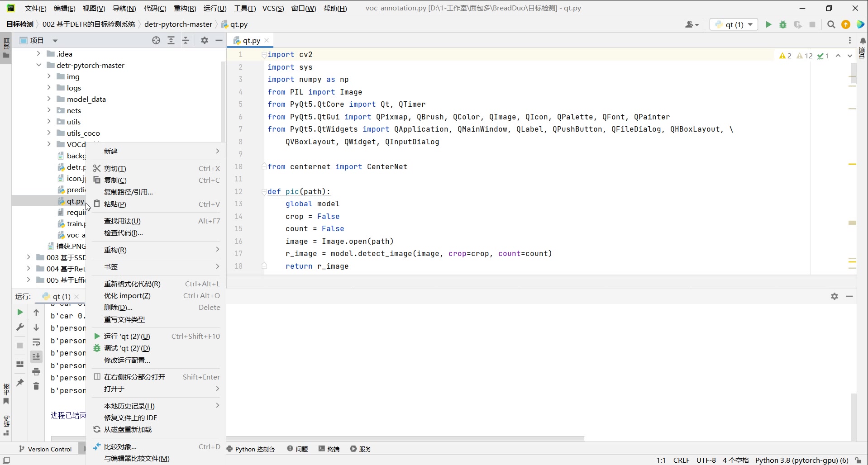Select 复制路径/引用 in context menu

coord(129,192)
